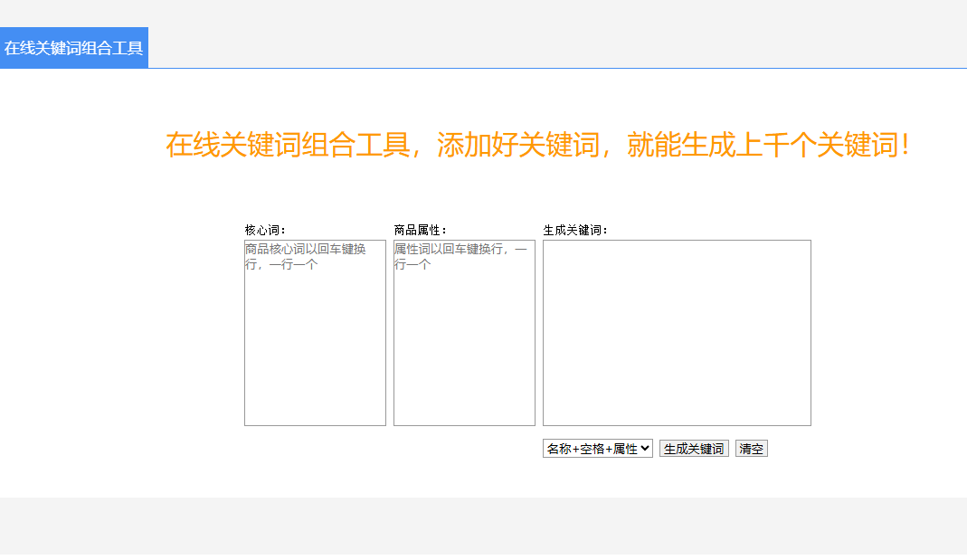The width and height of the screenshot is (967, 560).
Task: Click the 核心词 input textarea
Action: (x=315, y=344)
